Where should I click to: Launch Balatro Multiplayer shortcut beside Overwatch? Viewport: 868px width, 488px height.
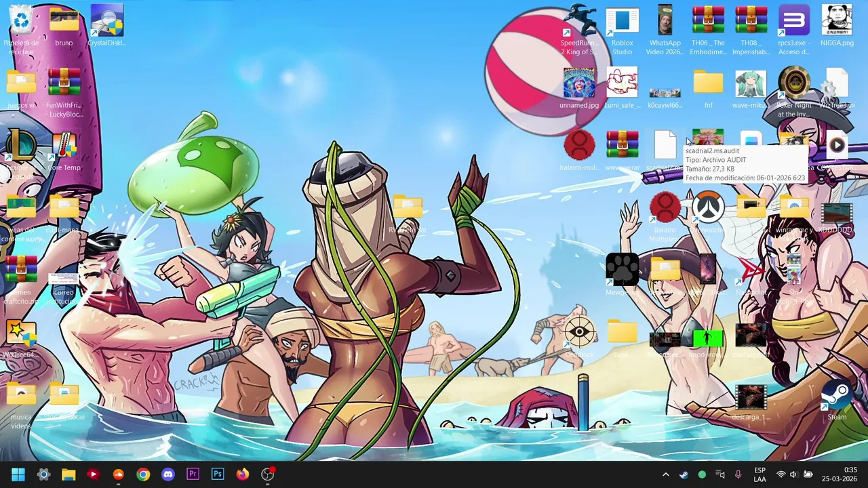(665, 216)
